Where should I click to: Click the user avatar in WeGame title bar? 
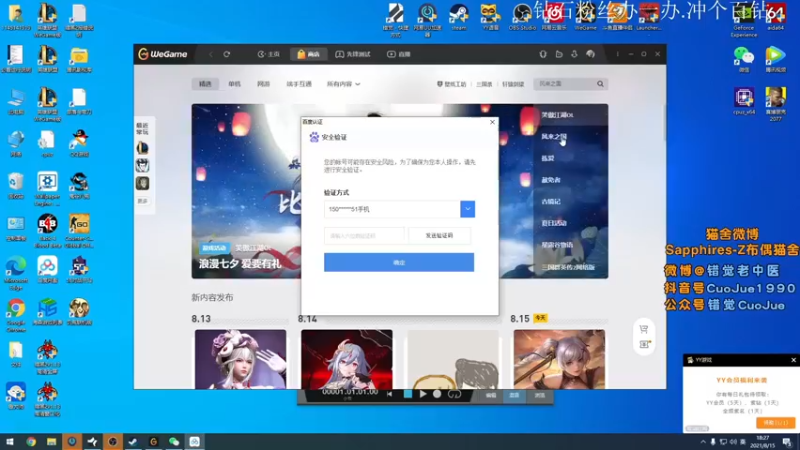(590, 54)
